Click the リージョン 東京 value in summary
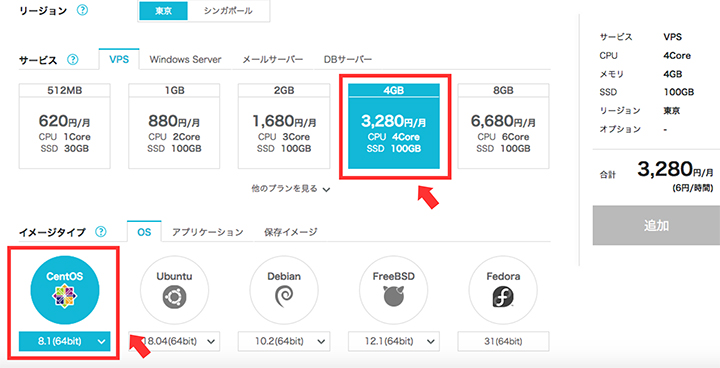Viewport: 720px width, 368px height. (672, 111)
